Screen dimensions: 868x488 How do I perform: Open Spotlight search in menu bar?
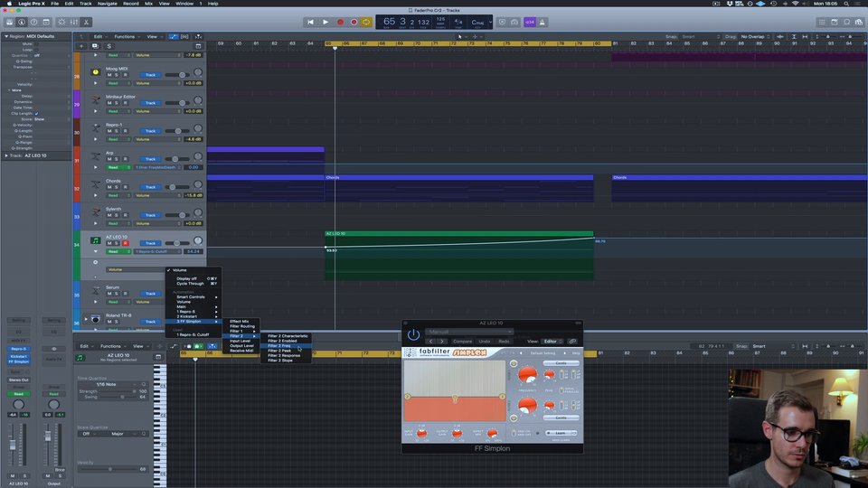(x=846, y=4)
